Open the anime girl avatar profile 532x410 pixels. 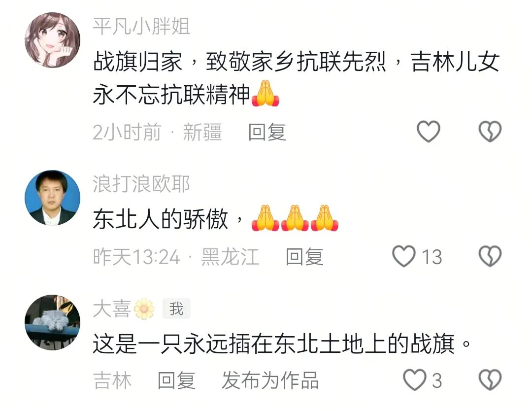click(x=53, y=40)
